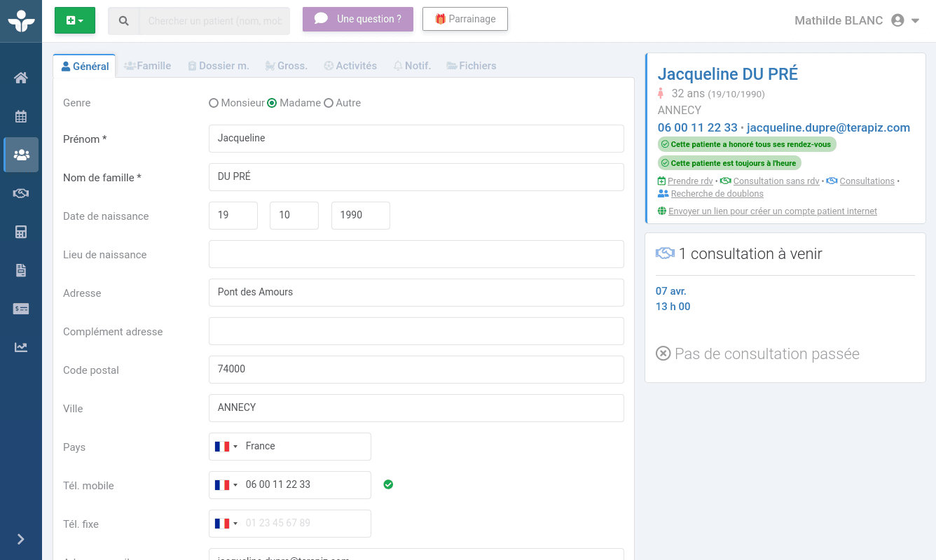Click Envoyer un lien pour créer un compte link
The height and width of the screenshot is (560, 936).
coord(773,211)
